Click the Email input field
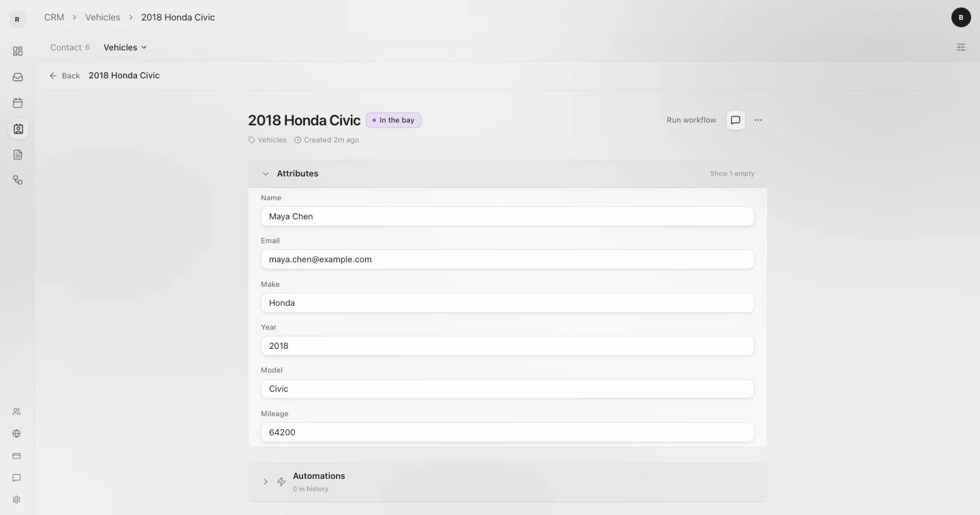Image resolution: width=980 pixels, height=515 pixels. coord(507,259)
